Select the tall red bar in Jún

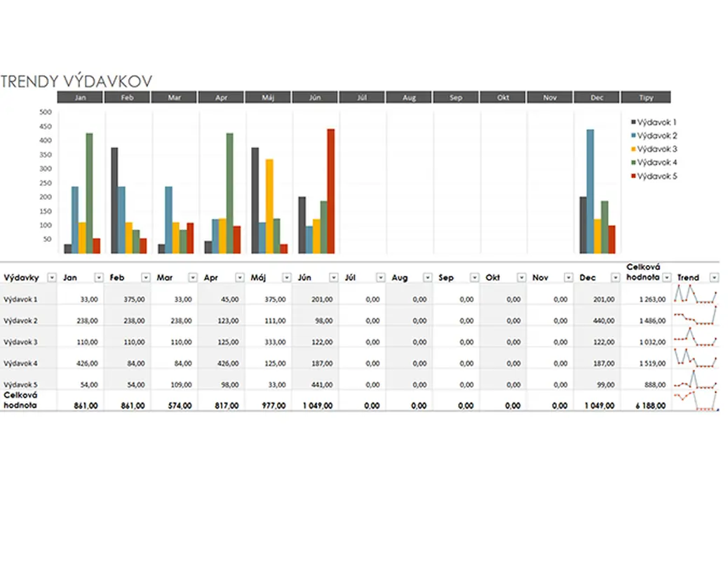coord(330,191)
